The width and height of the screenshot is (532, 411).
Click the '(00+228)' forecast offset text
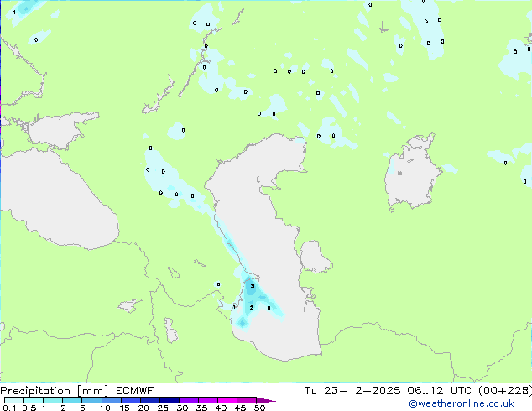pyautogui.click(x=505, y=391)
